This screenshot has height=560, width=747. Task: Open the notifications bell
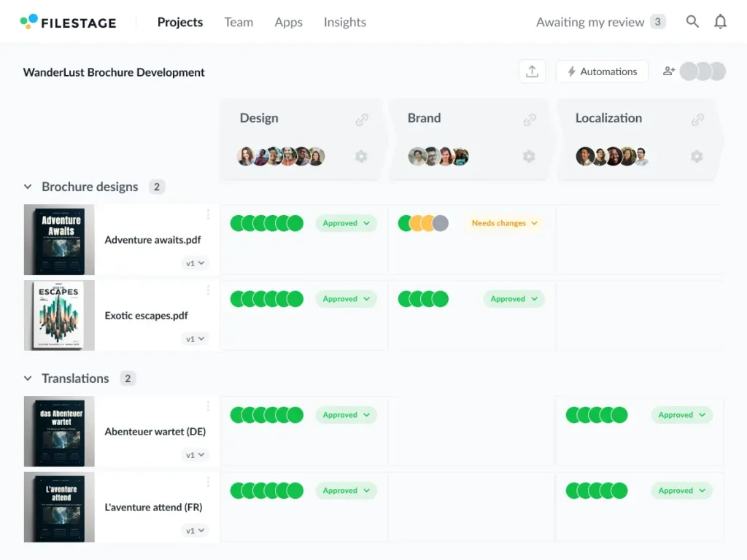pyautogui.click(x=721, y=22)
